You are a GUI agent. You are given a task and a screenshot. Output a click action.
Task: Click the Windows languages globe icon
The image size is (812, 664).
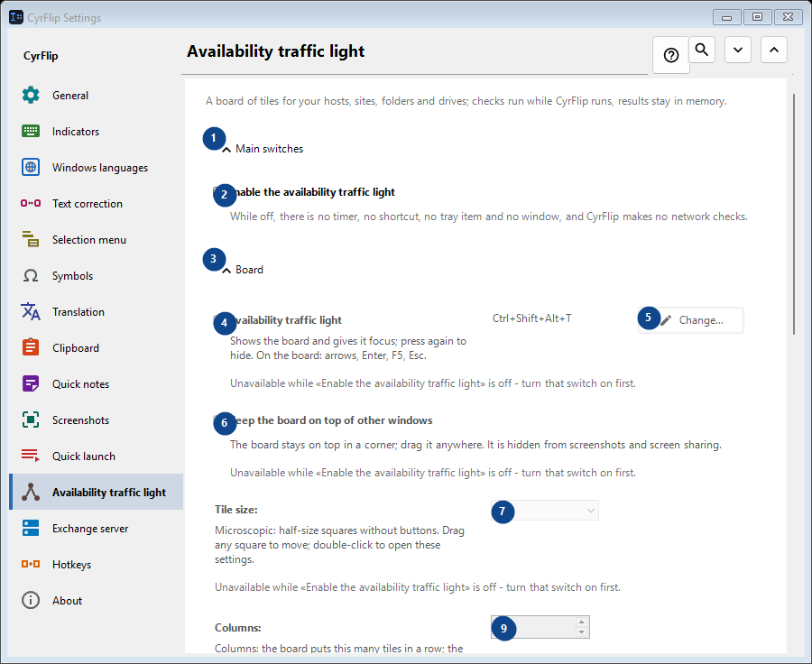click(31, 167)
